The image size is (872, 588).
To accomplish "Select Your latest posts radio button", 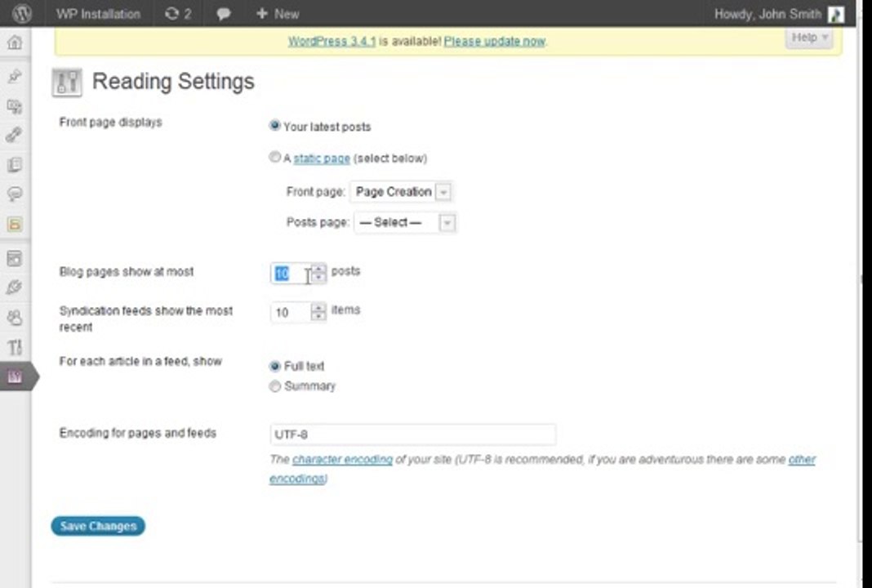I will click(274, 126).
